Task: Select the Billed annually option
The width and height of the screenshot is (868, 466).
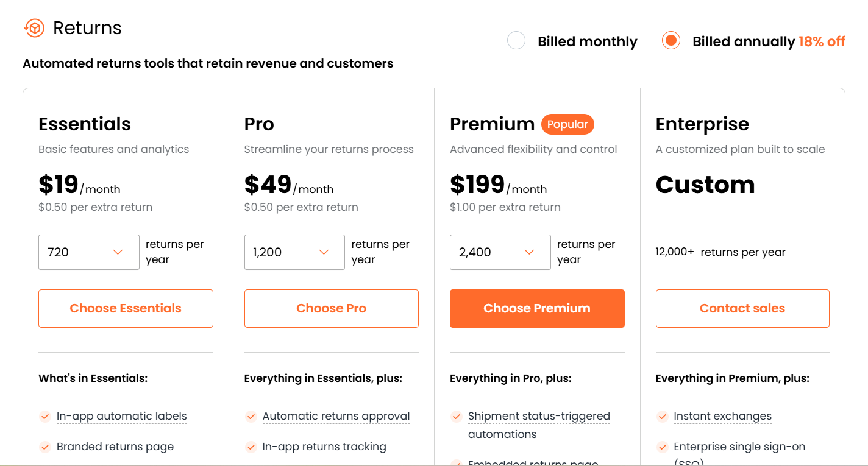Action: pos(671,40)
